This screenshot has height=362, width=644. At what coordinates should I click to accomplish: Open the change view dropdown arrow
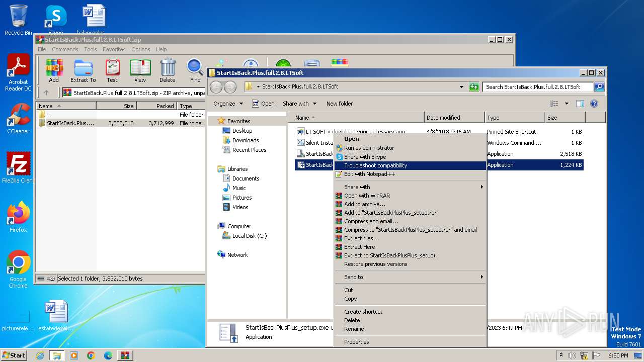pyautogui.click(x=566, y=104)
